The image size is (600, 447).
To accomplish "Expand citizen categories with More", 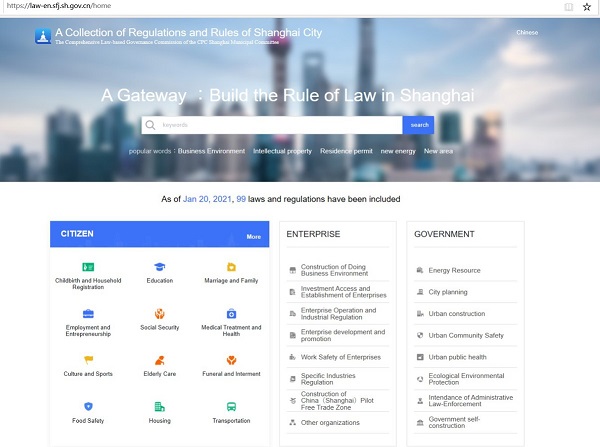I will (x=254, y=237).
